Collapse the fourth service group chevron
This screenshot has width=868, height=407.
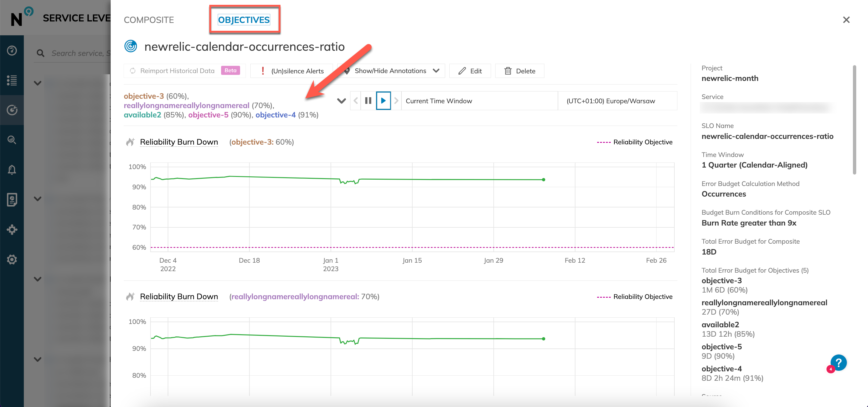pyautogui.click(x=38, y=359)
